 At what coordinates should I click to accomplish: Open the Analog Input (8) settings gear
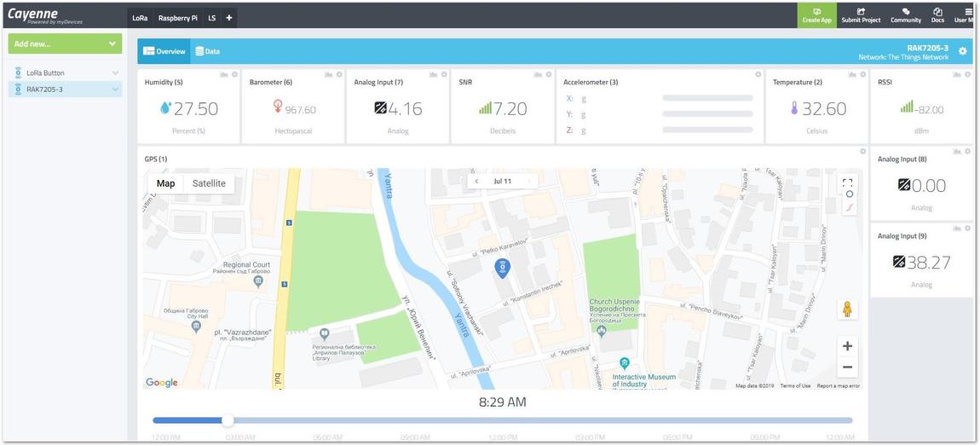click(x=967, y=152)
